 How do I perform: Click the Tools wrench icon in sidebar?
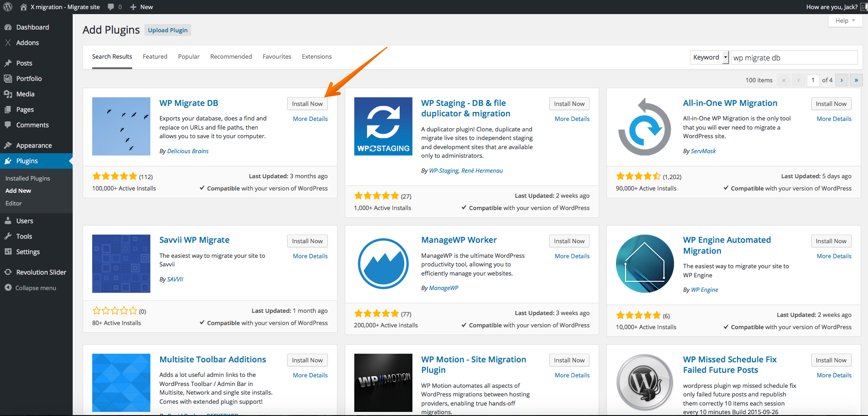(8, 236)
